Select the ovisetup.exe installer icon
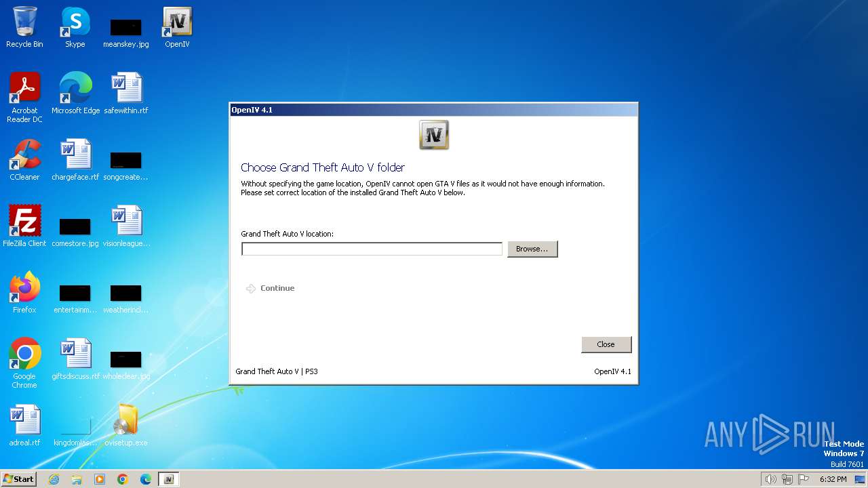 pyautogui.click(x=126, y=426)
